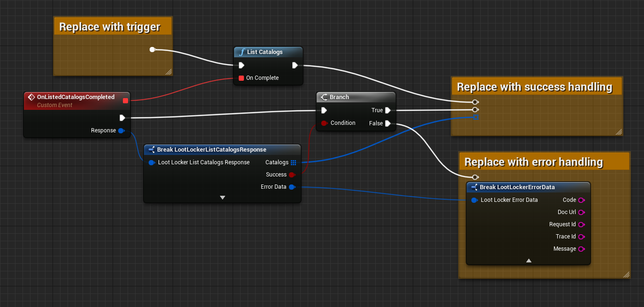Click the Success boolean output pin

[x=292, y=175]
